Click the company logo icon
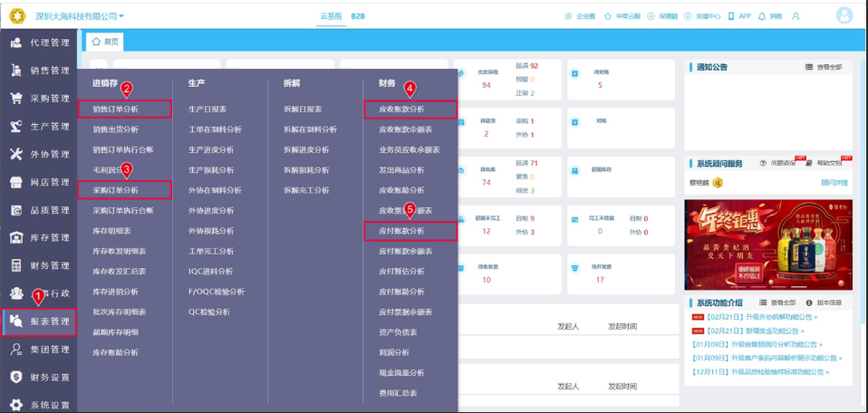This screenshot has height=413, width=868. [x=17, y=16]
